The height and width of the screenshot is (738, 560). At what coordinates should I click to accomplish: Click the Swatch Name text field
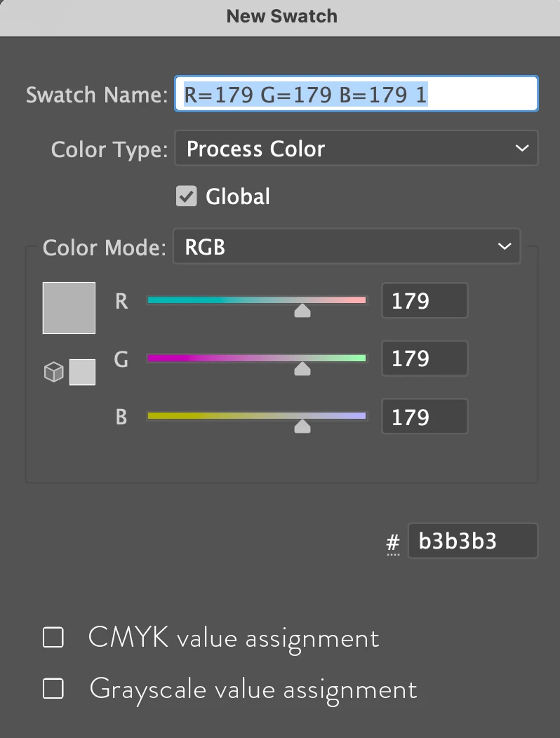[356, 94]
